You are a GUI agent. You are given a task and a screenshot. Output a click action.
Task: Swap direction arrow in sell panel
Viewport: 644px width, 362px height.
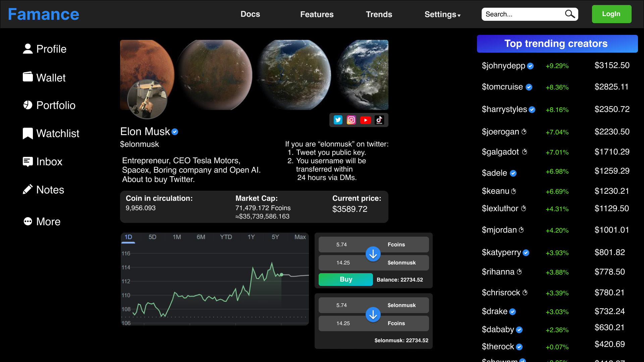373,315
